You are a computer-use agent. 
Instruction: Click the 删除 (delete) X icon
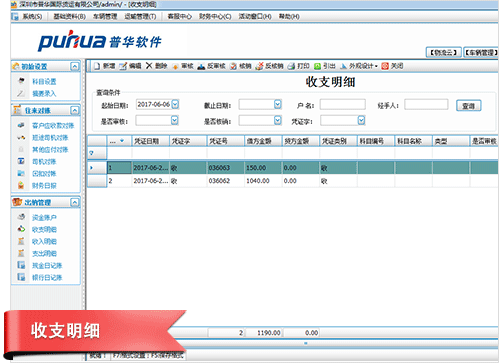coord(149,66)
